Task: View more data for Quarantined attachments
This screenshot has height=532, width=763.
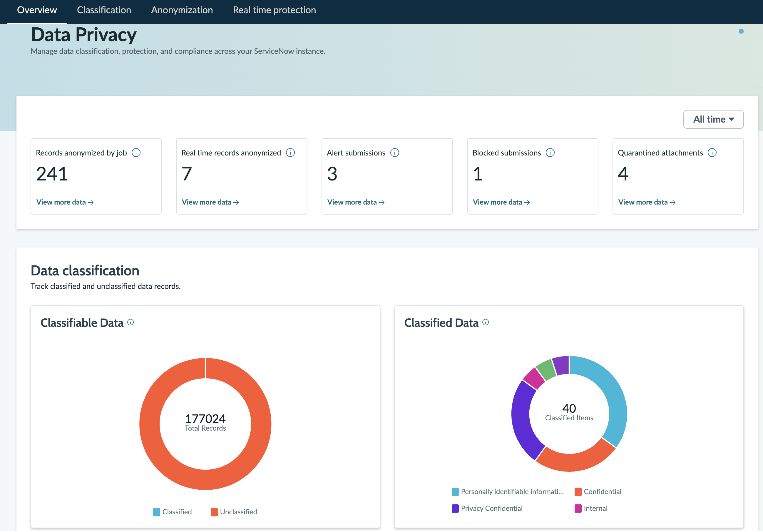Action: click(x=647, y=203)
